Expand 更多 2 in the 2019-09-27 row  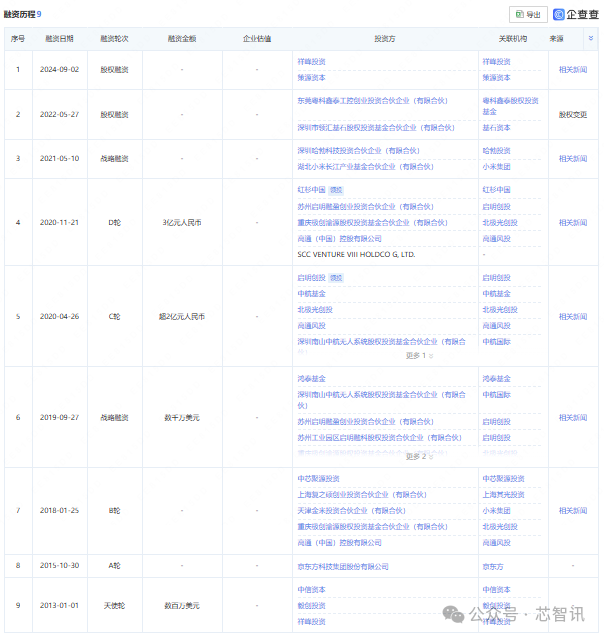(x=419, y=457)
